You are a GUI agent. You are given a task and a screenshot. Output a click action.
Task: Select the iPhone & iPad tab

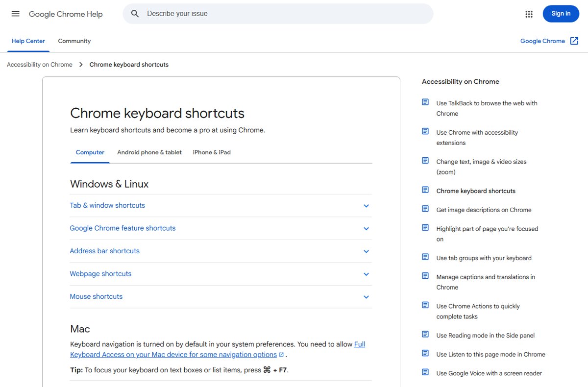[x=212, y=152]
